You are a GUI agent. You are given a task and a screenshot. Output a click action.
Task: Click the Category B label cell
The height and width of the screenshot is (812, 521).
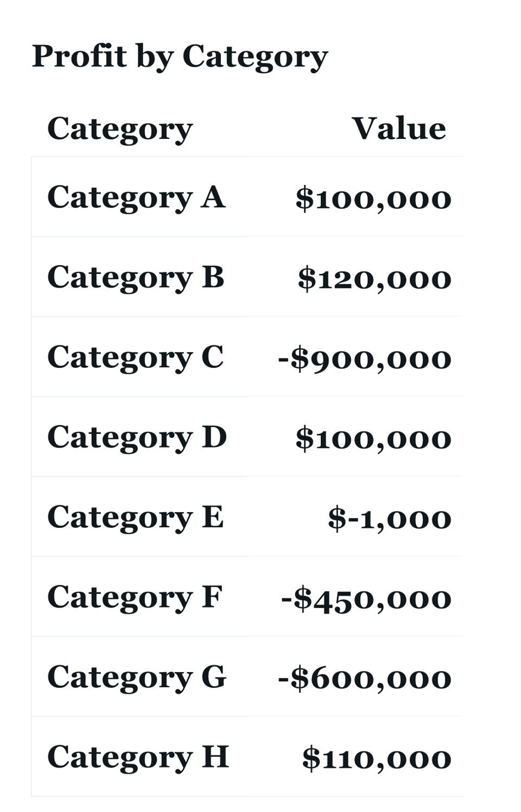tap(136, 277)
